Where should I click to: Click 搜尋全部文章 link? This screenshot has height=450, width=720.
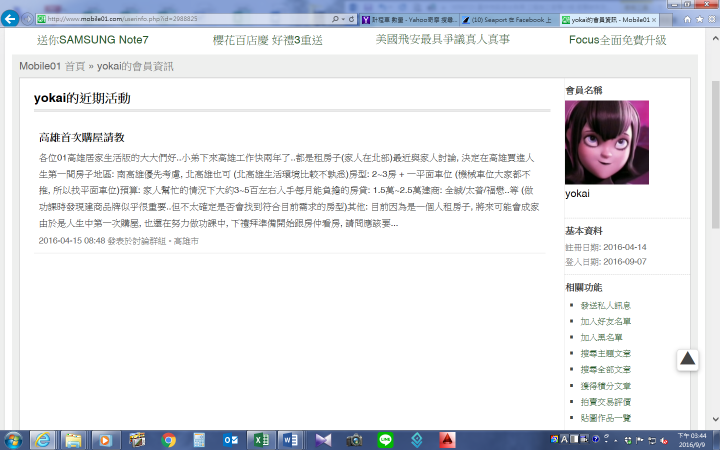tap(605, 370)
